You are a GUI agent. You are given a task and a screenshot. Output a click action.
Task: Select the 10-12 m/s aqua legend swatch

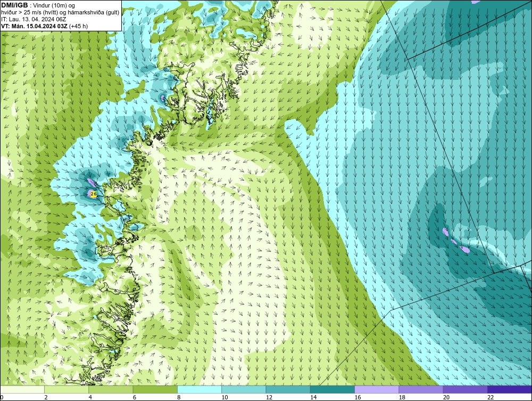click(244, 389)
